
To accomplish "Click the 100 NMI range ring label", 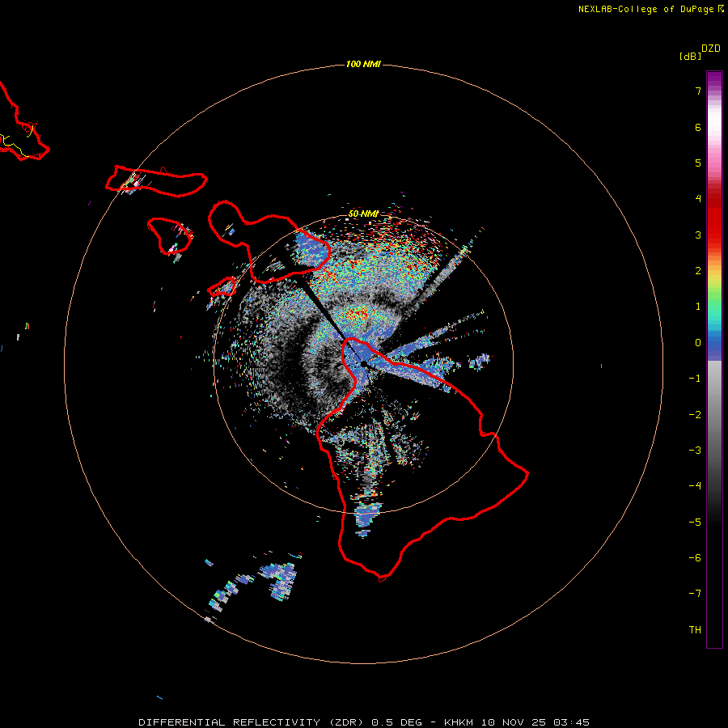I will click(363, 64).
